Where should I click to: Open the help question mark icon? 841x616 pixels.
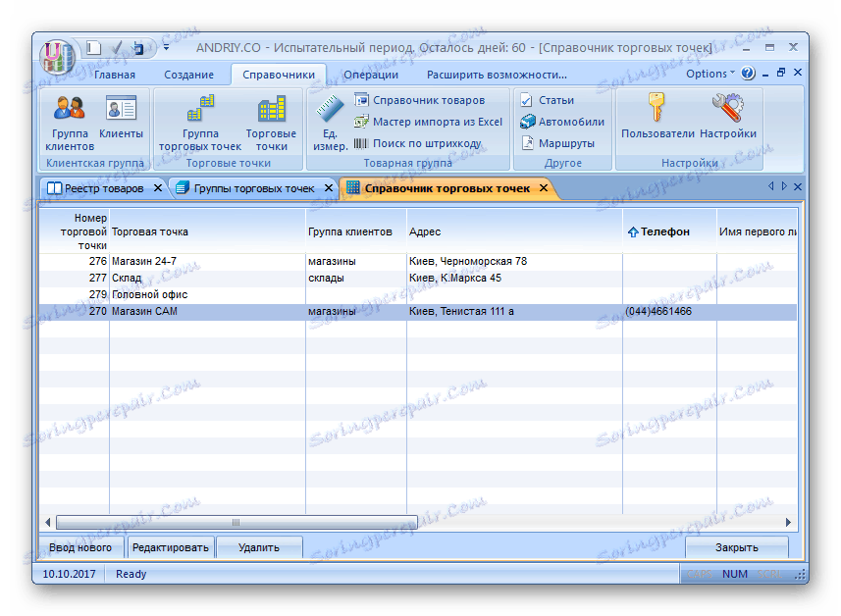point(748,73)
